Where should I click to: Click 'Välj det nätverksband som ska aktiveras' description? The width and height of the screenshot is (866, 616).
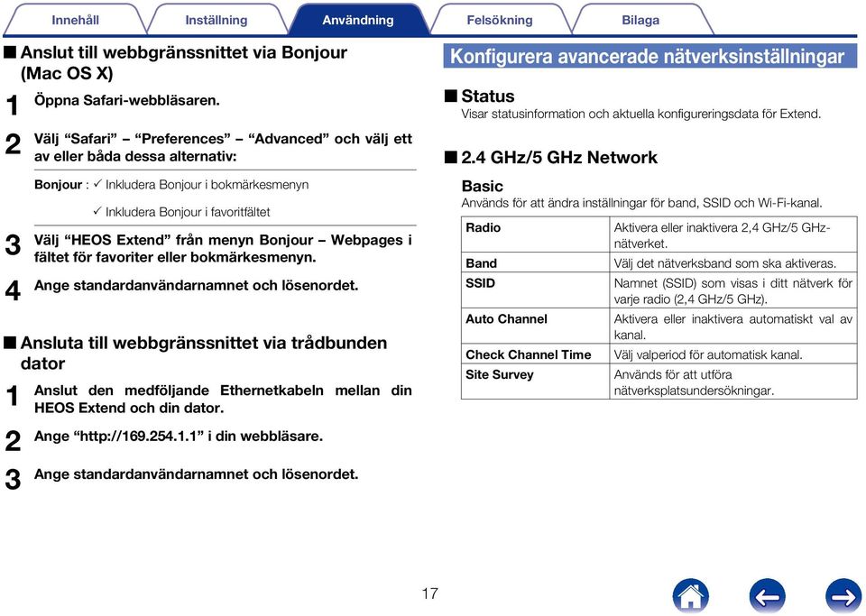724,263
